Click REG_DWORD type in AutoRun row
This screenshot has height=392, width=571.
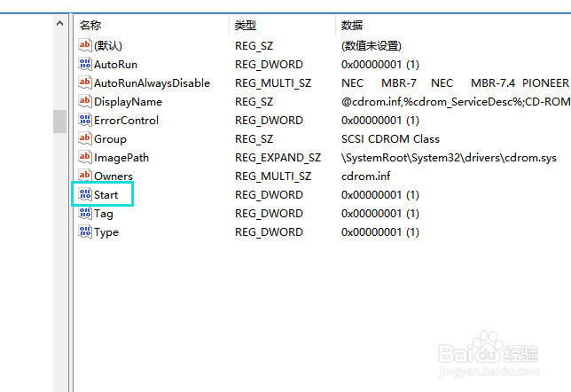pyautogui.click(x=270, y=65)
